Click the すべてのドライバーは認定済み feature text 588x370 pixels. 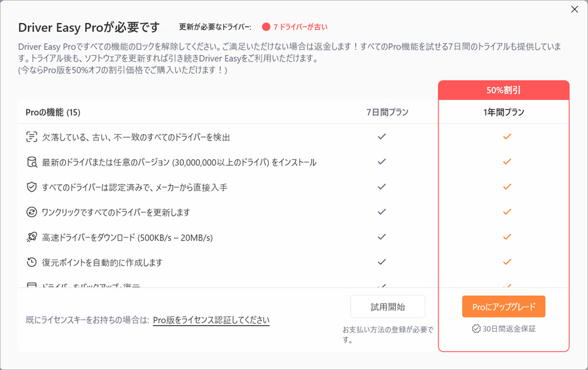click(x=135, y=187)
